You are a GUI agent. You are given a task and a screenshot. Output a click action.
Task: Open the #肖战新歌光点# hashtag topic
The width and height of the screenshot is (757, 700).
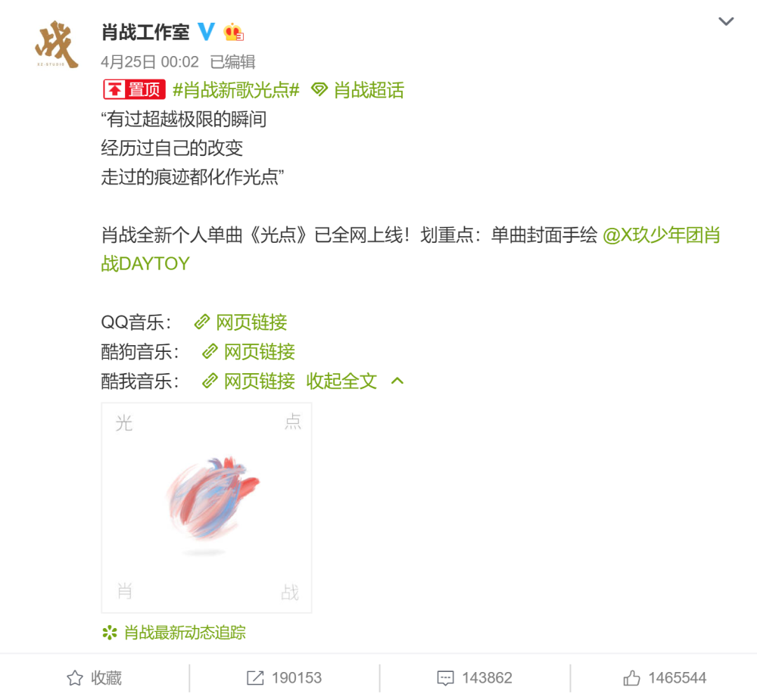pos(236,90)
